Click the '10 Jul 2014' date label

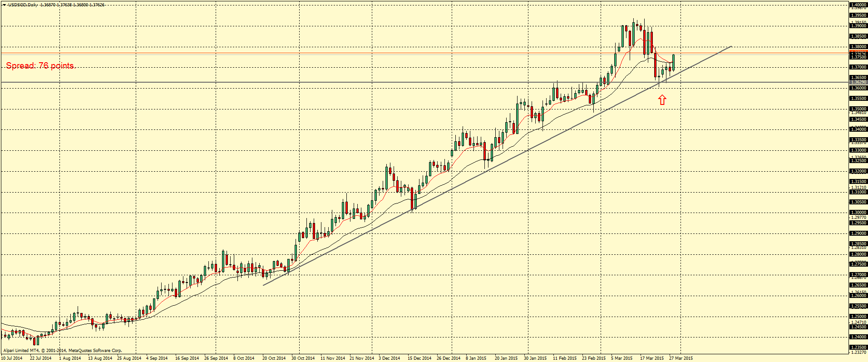click(x=12, y=358)
